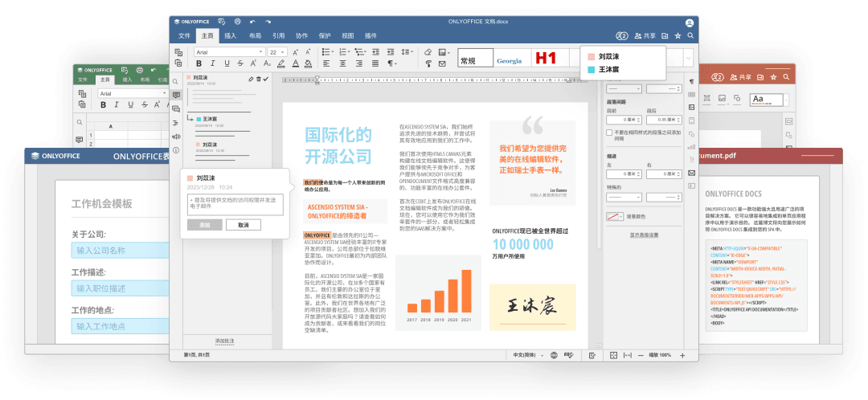Screen dimensions: 868x400
Task: Open the user avatar in the title bar
Action: [x=690, y=22]
